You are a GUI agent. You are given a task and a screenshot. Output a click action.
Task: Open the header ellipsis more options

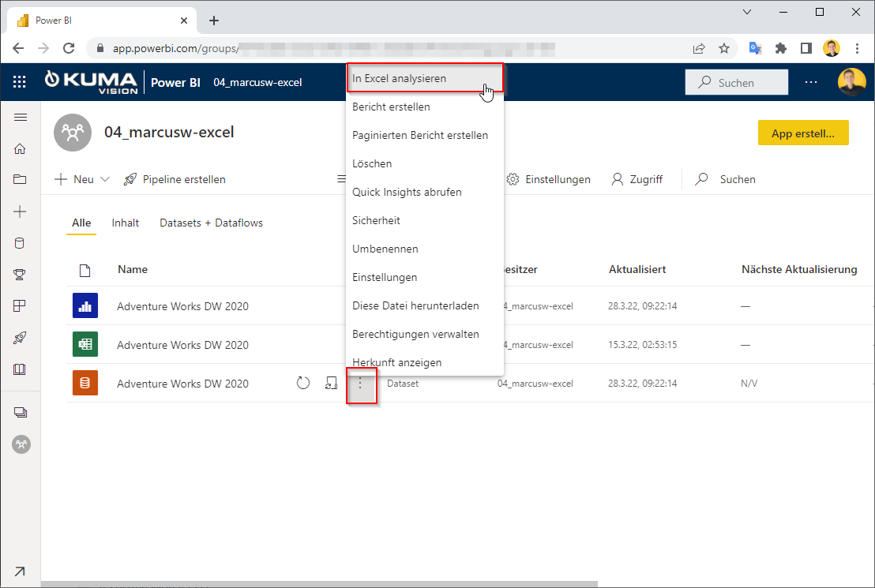click(x=811, y=82)
